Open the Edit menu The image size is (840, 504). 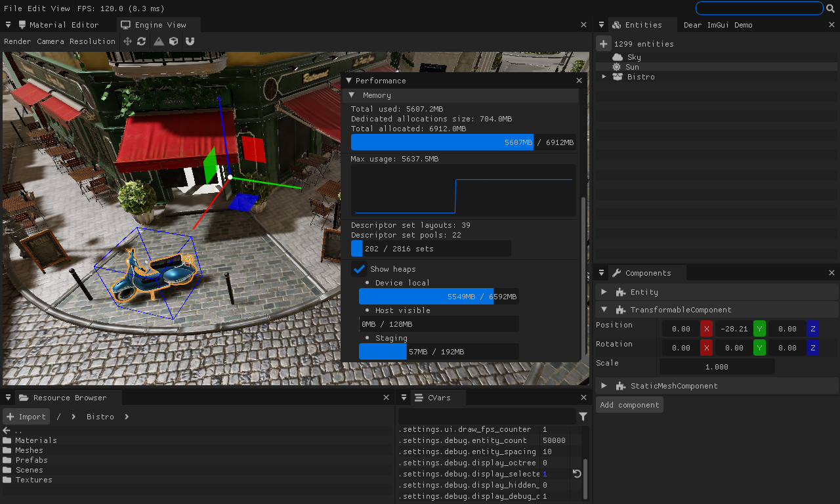pos(36,9)
